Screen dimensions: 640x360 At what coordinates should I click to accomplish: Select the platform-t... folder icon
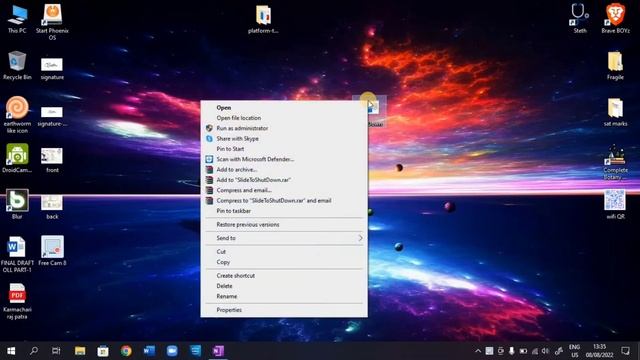tap(263, 20)
